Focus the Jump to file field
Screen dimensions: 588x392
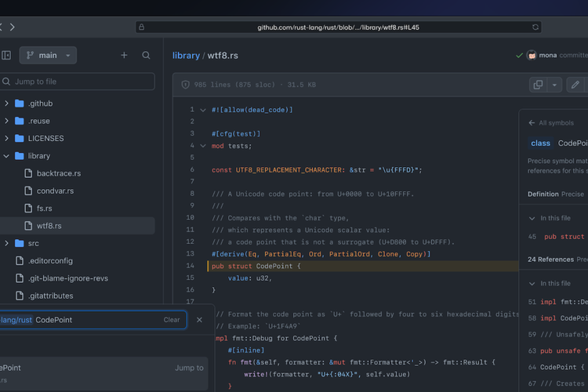click(x=78, y=82)
